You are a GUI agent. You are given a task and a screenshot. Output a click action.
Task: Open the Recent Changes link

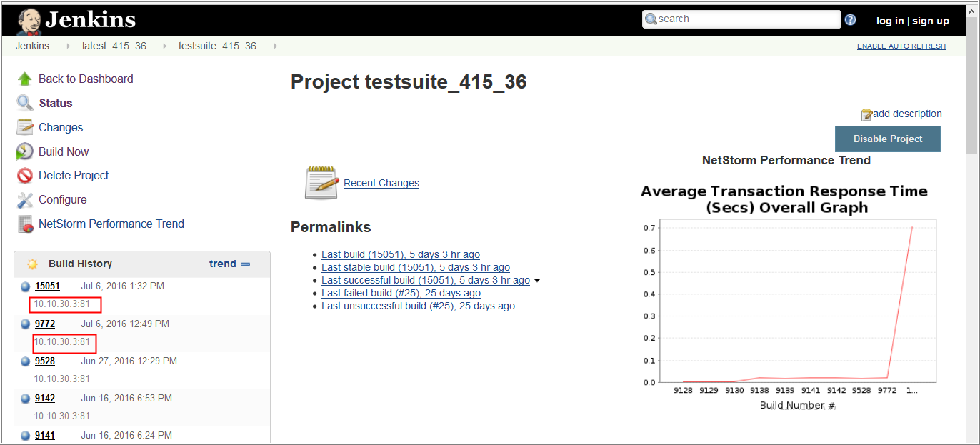click(x=381, y=183)
